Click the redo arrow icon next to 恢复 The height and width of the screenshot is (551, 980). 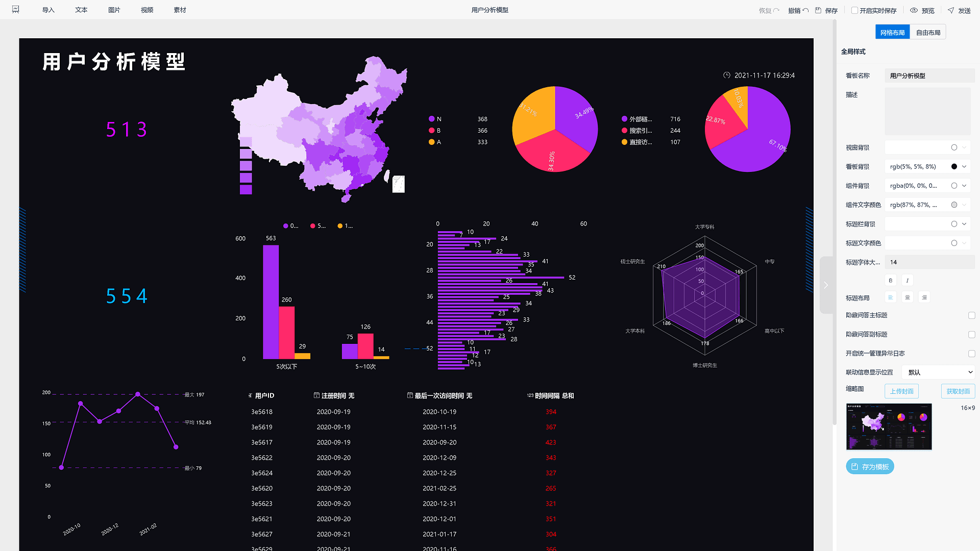coord(776,10)
